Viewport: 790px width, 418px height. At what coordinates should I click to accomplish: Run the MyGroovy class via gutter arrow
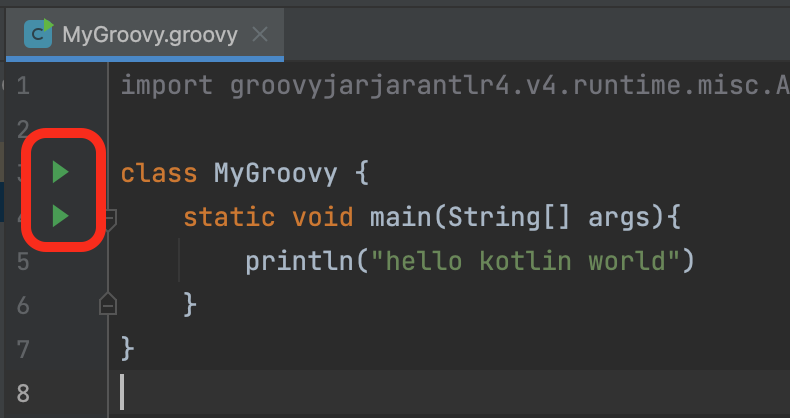tap(60, 172)
